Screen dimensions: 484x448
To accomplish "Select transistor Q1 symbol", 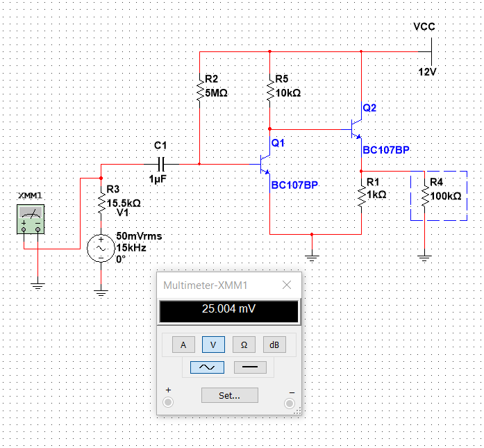I will click(x=265, y=164).
